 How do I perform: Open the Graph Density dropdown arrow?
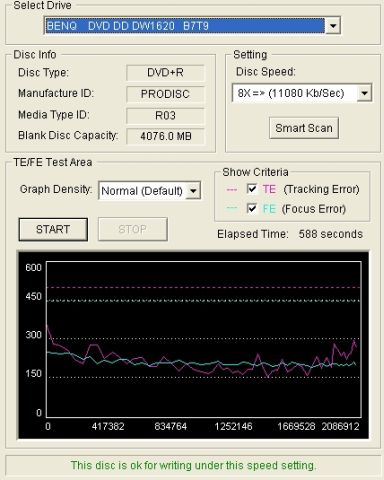coord(193,191)
